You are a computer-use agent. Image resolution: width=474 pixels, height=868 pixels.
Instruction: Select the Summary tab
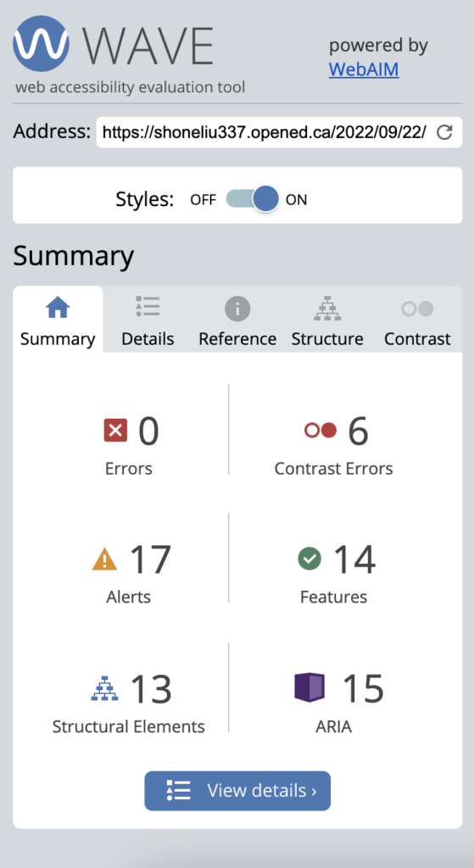(x=58, y=319)
